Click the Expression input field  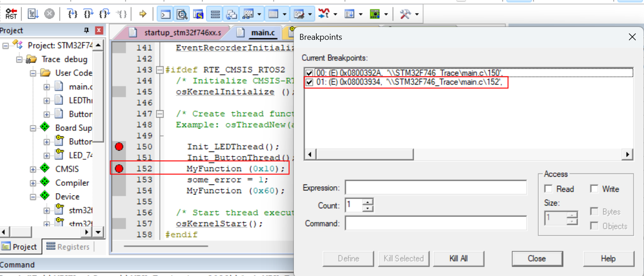(436, 188)
